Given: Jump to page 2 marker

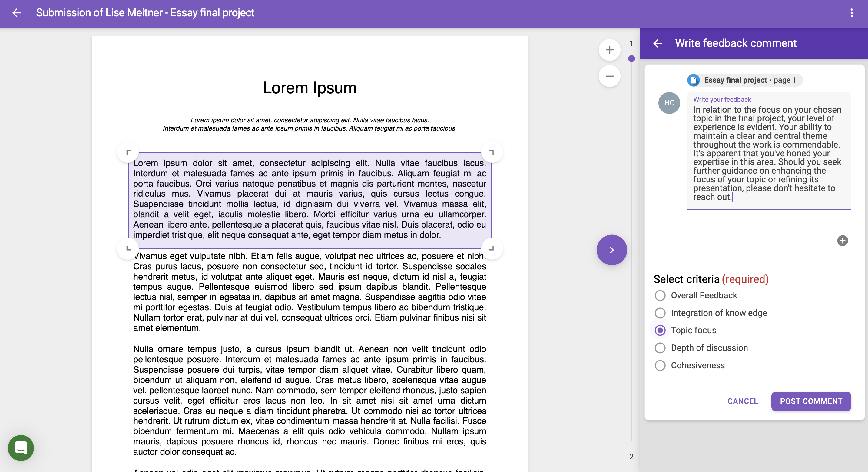Looking at the screenshot, I should [x=631, y=457].
